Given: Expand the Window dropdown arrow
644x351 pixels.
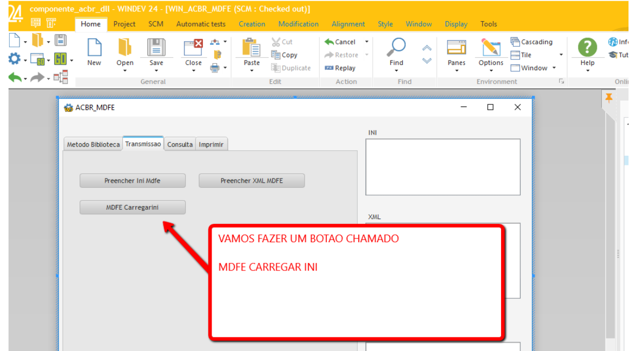Looking at the screenshot, I should [554, 68].
